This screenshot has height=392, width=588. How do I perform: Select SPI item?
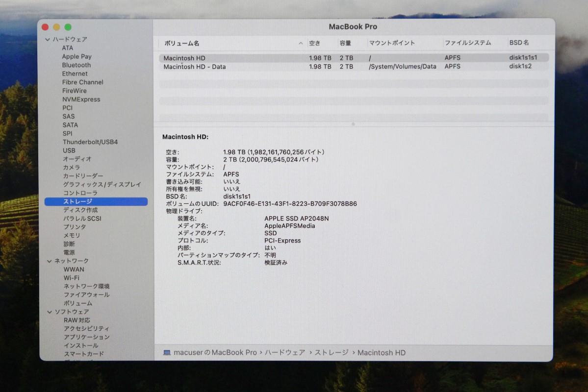tap(68, 134)
